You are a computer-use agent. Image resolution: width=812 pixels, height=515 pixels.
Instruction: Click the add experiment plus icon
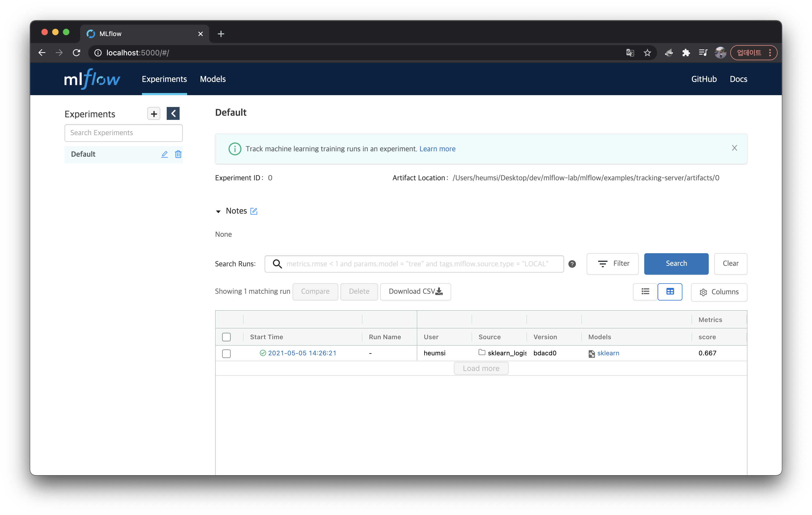pos(154,114)
